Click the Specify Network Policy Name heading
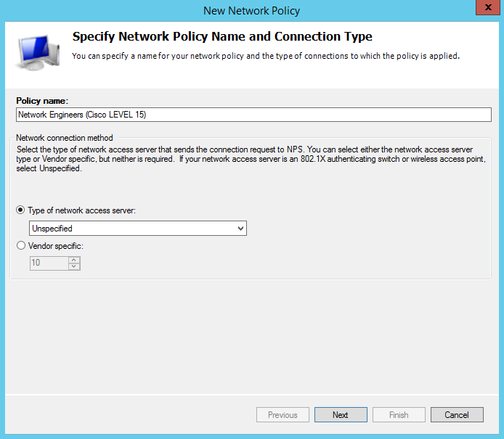Screen dimensions: 504x439 [x=222, y=36]
